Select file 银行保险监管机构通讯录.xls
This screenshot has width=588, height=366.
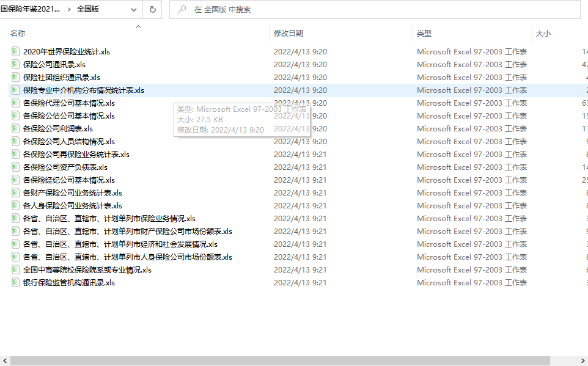pos(69,282)
